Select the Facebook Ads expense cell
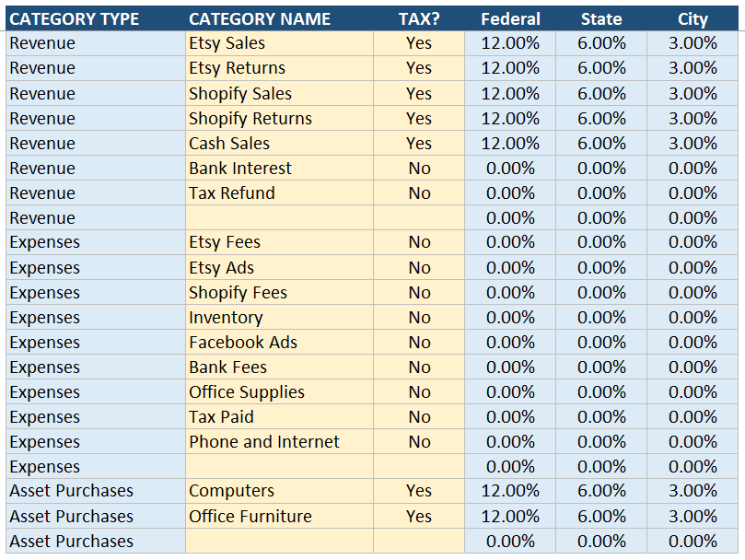Image resolution: width=745 pixels, height=560 pixels. coord(278,342)
